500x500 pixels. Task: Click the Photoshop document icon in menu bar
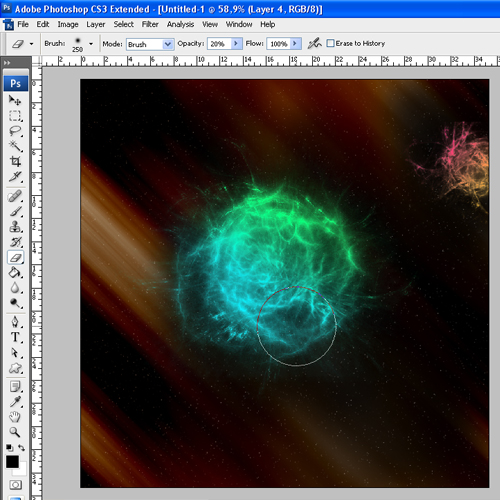(8, 25)
